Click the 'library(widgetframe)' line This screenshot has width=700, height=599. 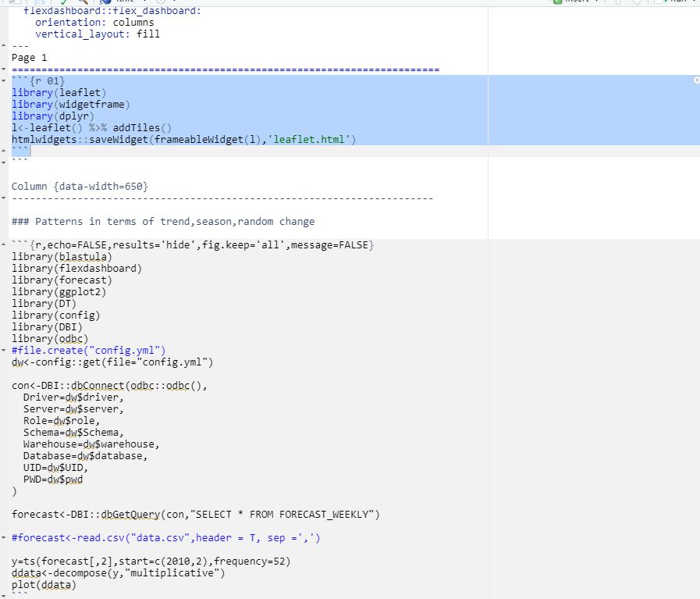tap(71, 104)
